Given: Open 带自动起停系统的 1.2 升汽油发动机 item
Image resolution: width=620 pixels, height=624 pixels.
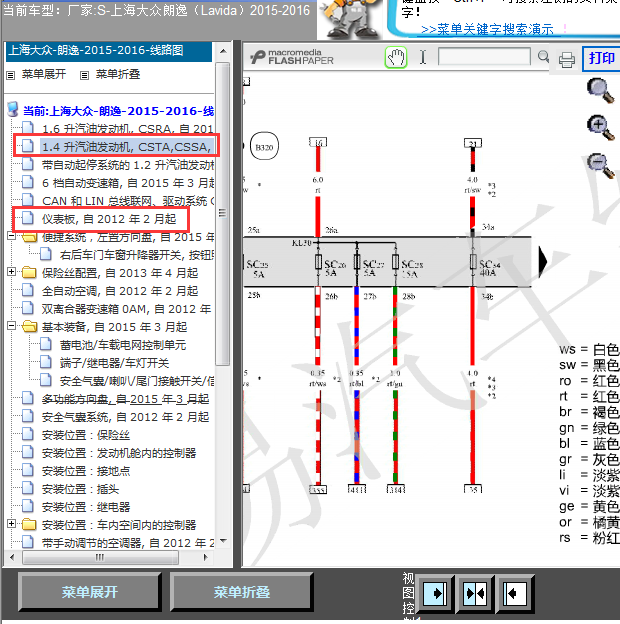Looking at the screenshot, I should pos(128,165).
